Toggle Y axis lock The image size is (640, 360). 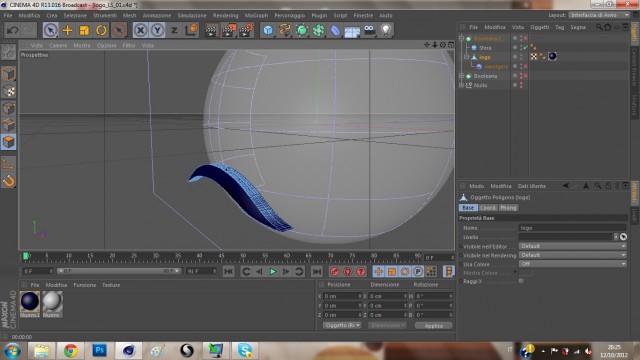click(157, 30)
